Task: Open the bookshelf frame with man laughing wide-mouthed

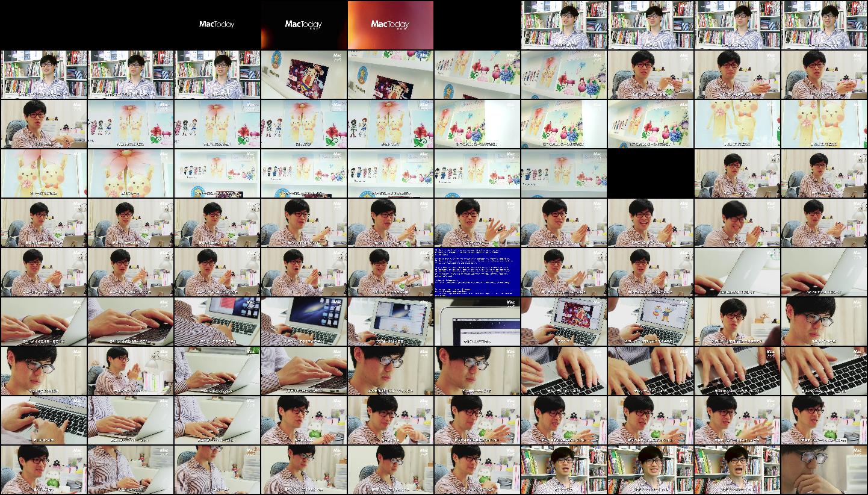Action: (737, 470)
